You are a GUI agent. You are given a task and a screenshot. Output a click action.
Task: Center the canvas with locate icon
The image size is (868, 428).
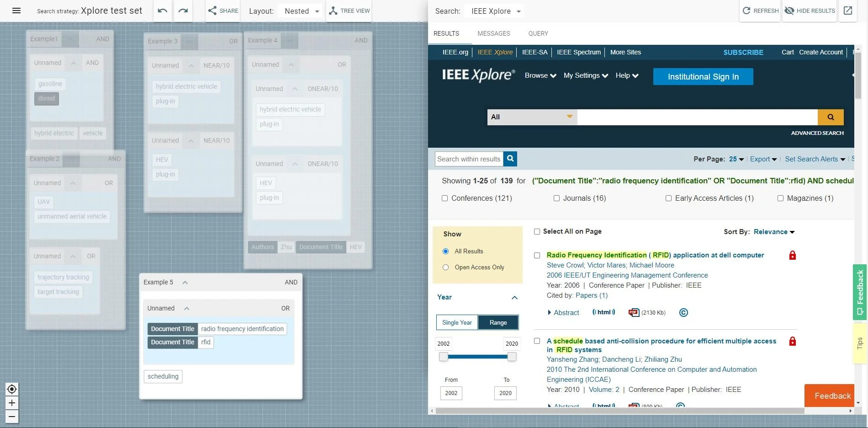pyautogui.click(x=12, y=389)
